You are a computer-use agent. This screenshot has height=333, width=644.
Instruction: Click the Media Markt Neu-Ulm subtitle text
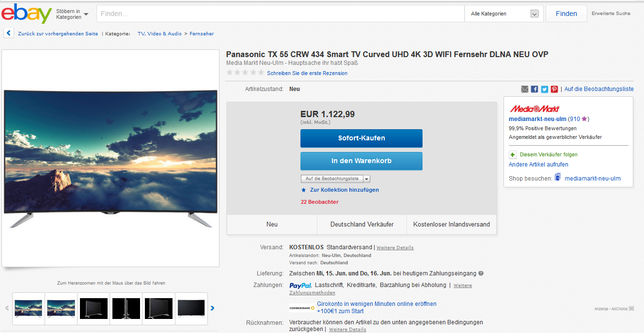292,63
